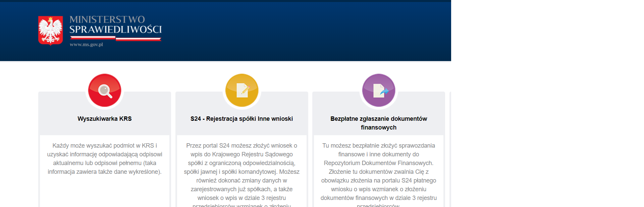Open the yellow S24 document-edit icon

click(242, 90)
